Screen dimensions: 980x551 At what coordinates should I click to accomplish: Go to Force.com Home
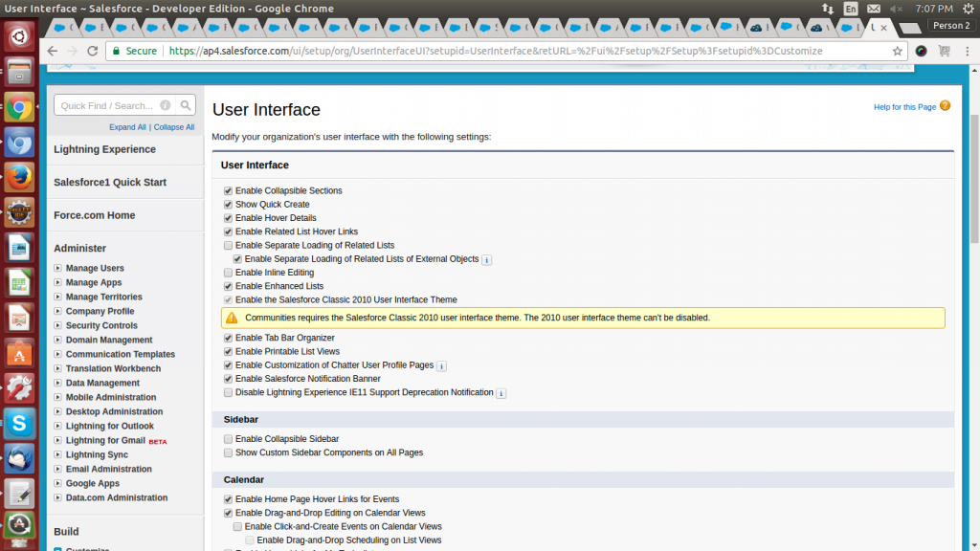click(x=94, y=215)
